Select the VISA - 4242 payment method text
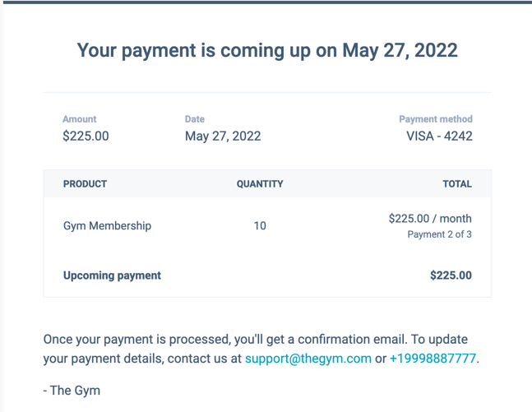532x412 pixels. [x=439, y=137]
